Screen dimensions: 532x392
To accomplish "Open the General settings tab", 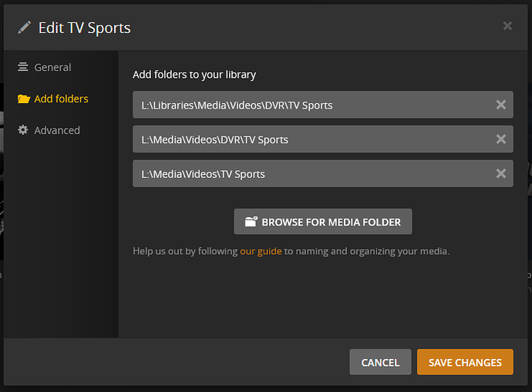I will pos(45,67).
